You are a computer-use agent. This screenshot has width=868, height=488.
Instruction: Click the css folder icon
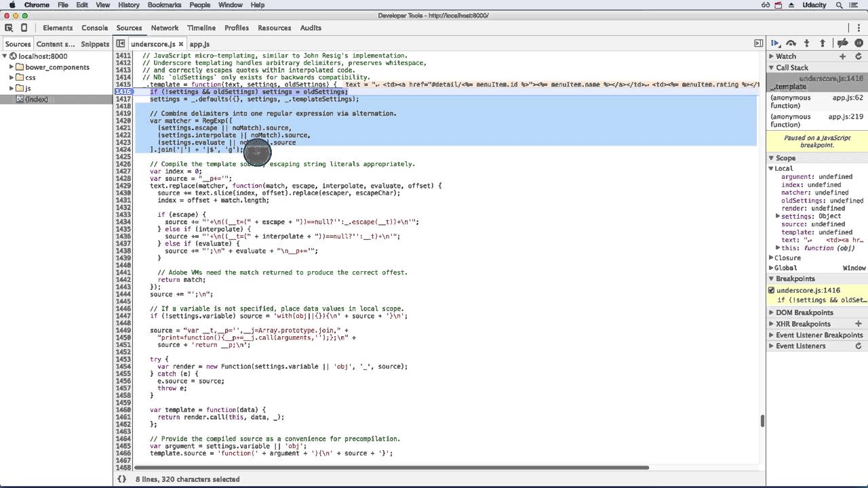tap(20, 77)
